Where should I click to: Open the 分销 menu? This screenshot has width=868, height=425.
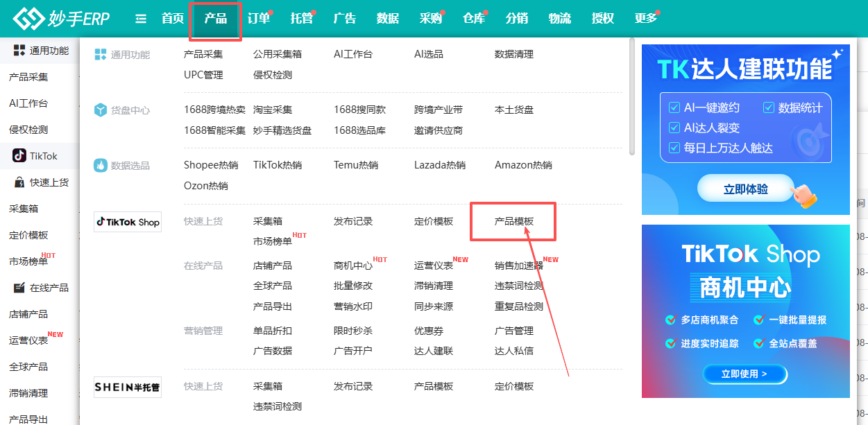pyautogui.click(x=517, y=19)
